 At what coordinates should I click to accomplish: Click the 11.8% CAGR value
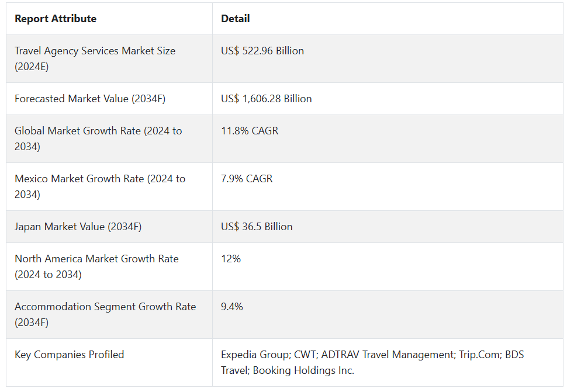pyautogui.click(x=250, y=131)
